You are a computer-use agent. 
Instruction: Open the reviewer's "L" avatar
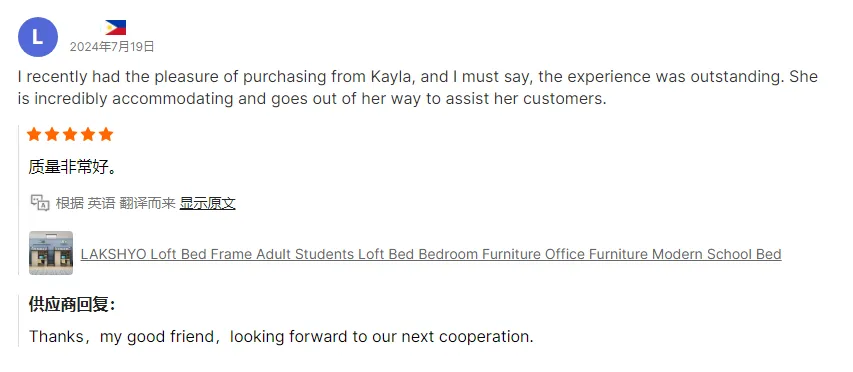click(x=38, y=37)
